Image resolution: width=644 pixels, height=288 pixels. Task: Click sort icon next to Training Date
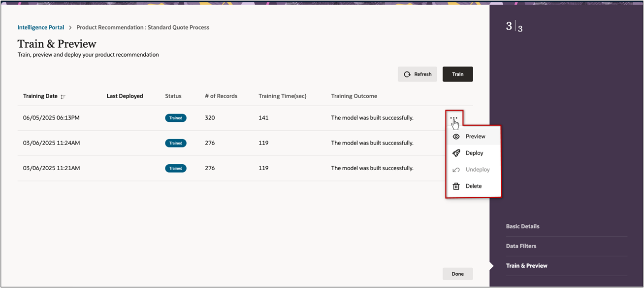click(63, 97)
